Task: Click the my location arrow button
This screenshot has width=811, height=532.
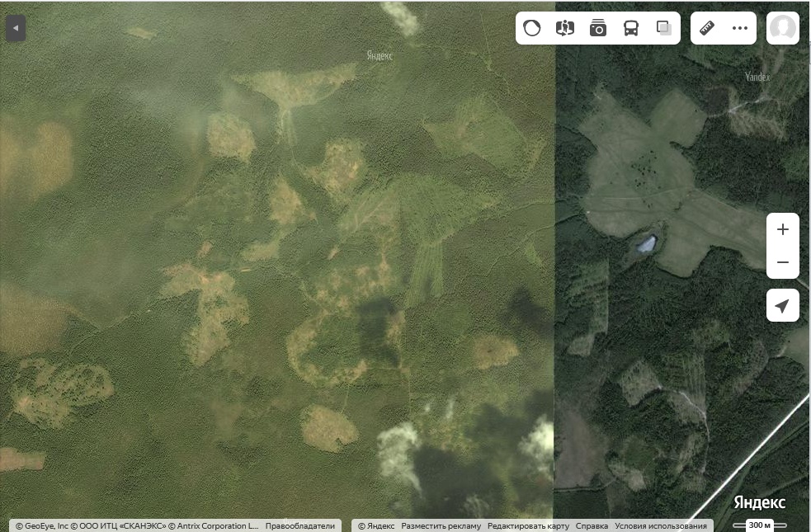Action: (x=783, y=305)
